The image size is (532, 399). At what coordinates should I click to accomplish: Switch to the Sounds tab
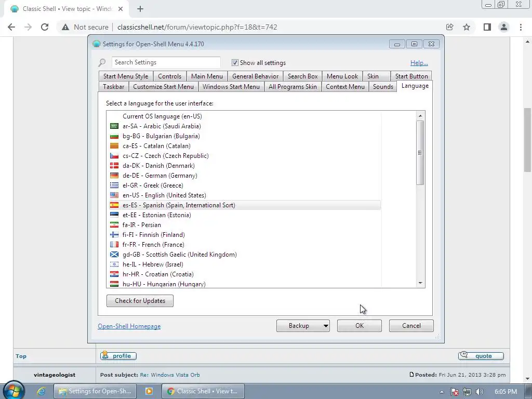(x=383, y=87)
